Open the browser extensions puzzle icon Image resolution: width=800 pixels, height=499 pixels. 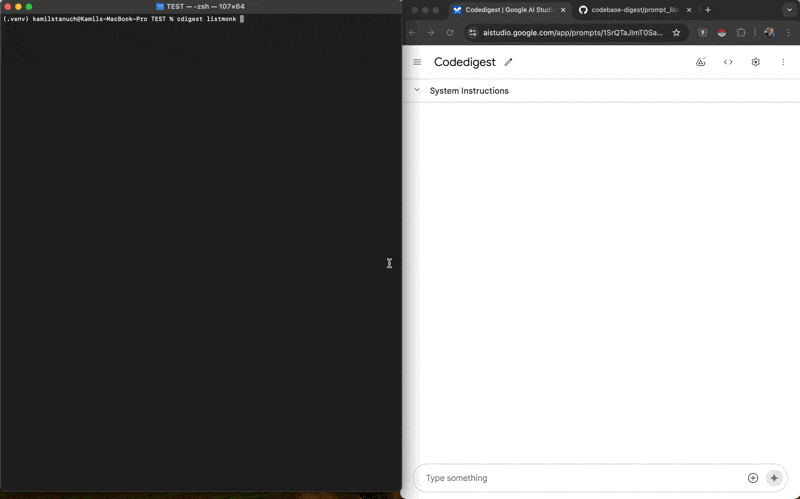(741, 32)
